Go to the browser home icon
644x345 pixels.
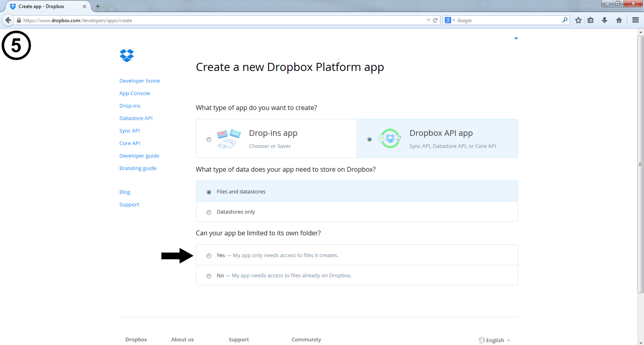click(619, 20)
